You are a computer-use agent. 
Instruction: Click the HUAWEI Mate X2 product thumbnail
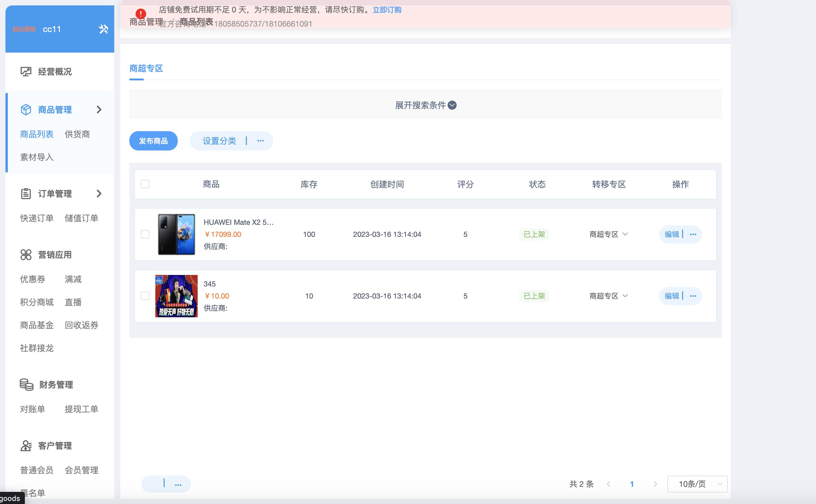click(176, 234)
